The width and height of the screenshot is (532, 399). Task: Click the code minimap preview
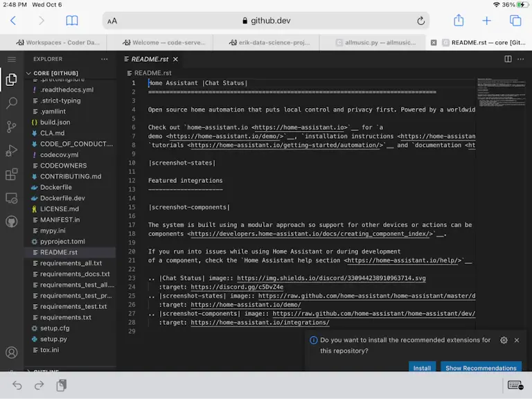click(x=502, y=94)
